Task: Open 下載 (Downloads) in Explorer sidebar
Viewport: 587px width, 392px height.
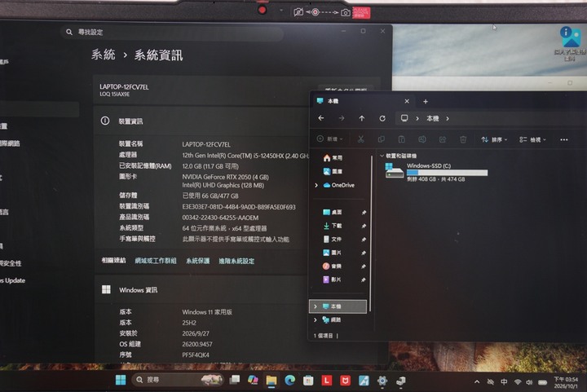Action: [x=333, y=226]
